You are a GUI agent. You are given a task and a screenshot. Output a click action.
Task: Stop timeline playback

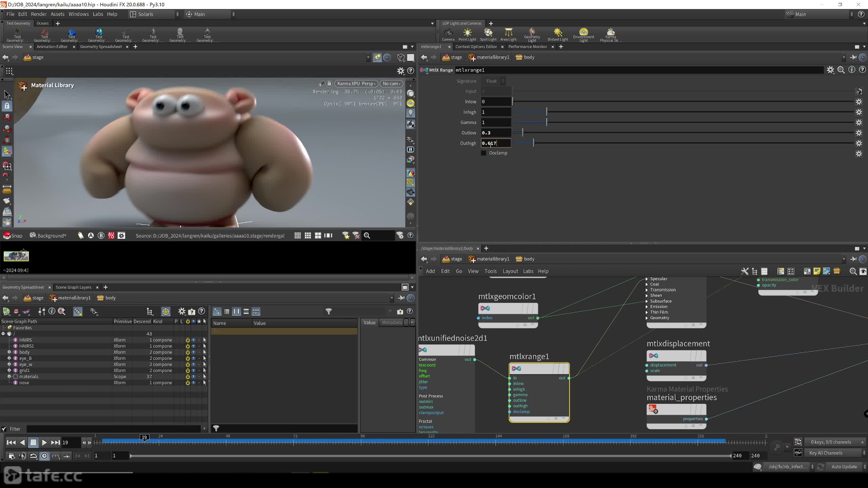(x=33, y=442)
